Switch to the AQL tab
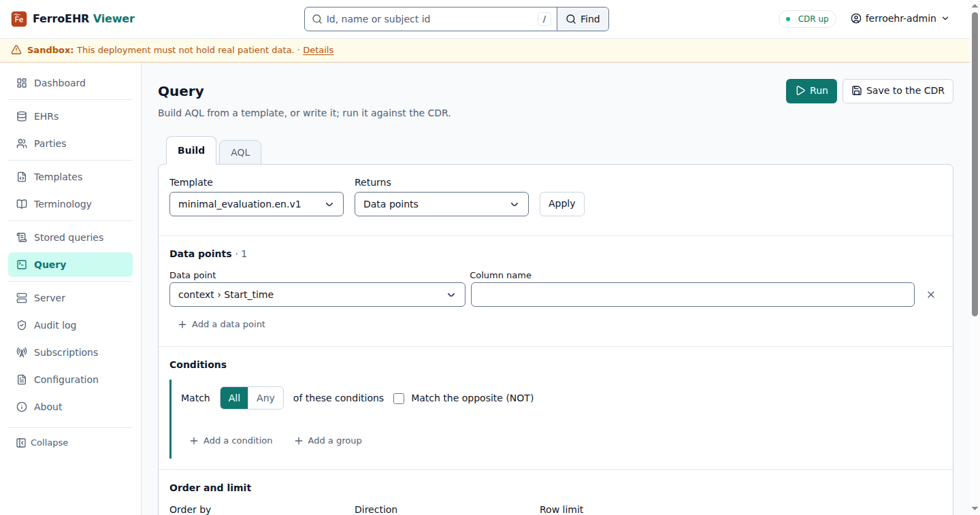980x515 pixels. (240, 152)
